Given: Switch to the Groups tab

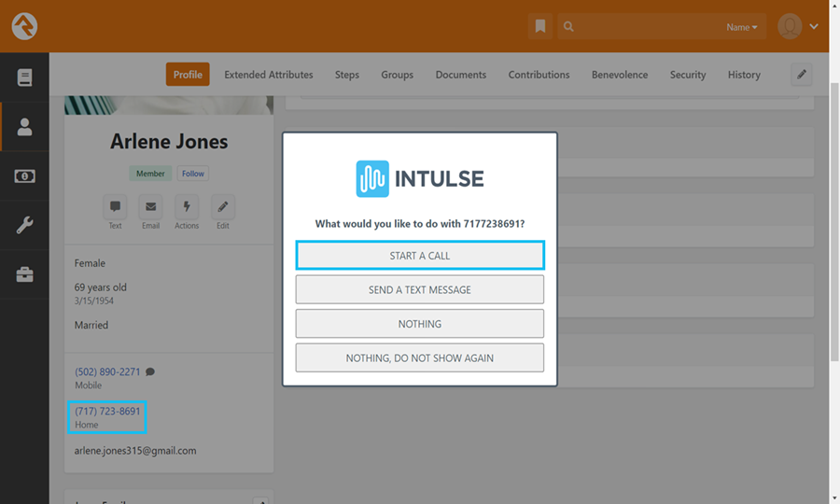Looking at the screenshot, I should pos(397,75).
